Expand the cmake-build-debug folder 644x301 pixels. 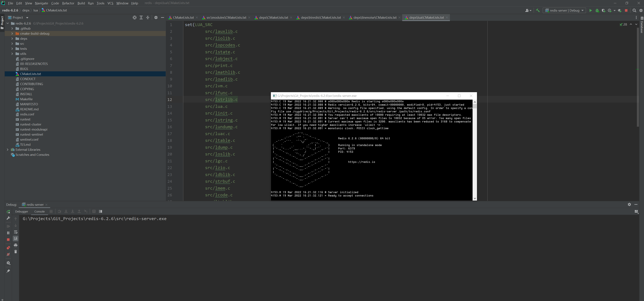tap(12, 33)
